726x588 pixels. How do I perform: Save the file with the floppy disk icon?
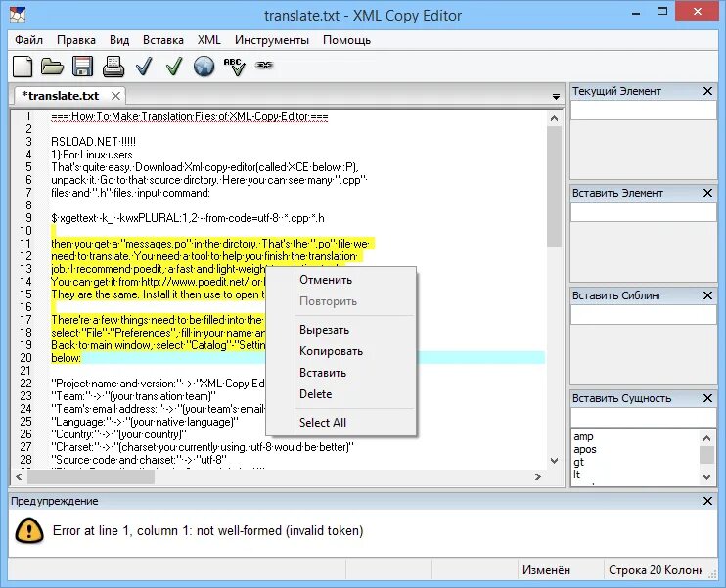(x=82, y=67)
